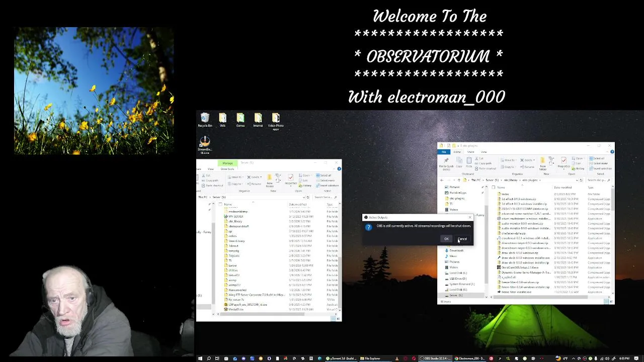Expand Delete dropdown in obs-plugins ribbon
Screen dimensions: 644x362
coord(534,160)
